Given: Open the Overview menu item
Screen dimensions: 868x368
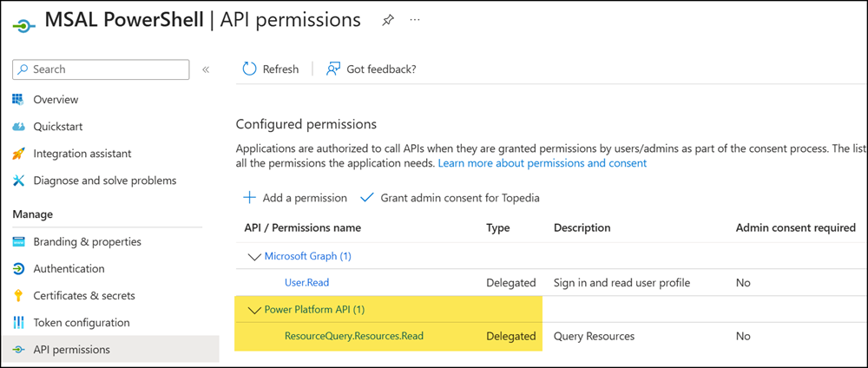Looking at the screenshot, I should (56, 100).
